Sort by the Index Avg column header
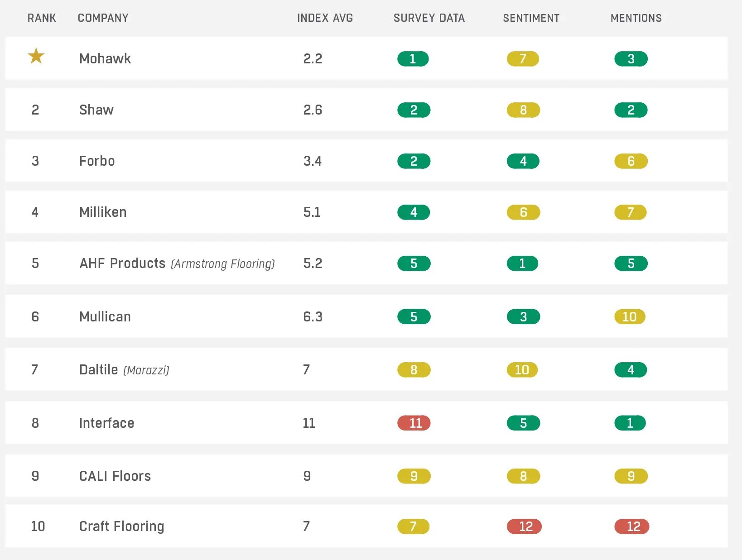The image size is (742, 560). pos(325,18)
